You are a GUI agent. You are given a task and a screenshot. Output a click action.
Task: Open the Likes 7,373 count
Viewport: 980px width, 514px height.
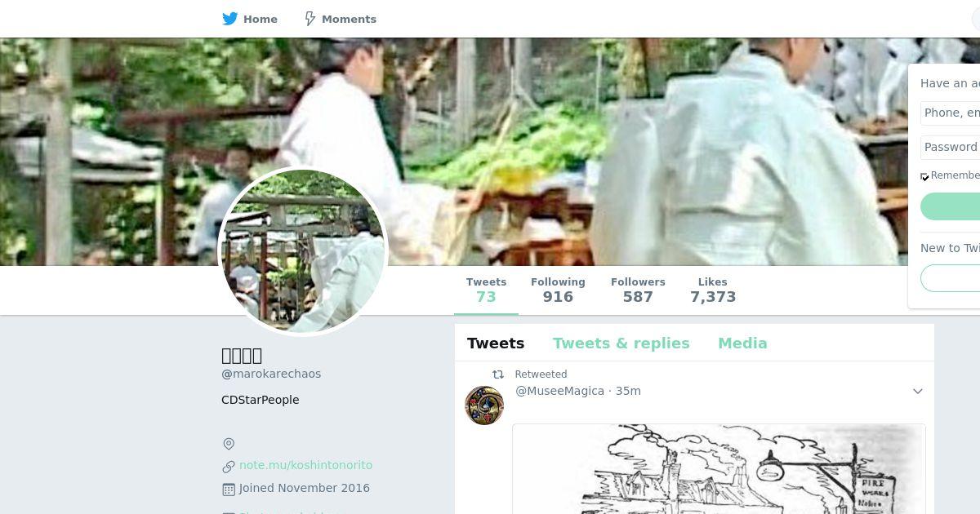coord(713,290)
